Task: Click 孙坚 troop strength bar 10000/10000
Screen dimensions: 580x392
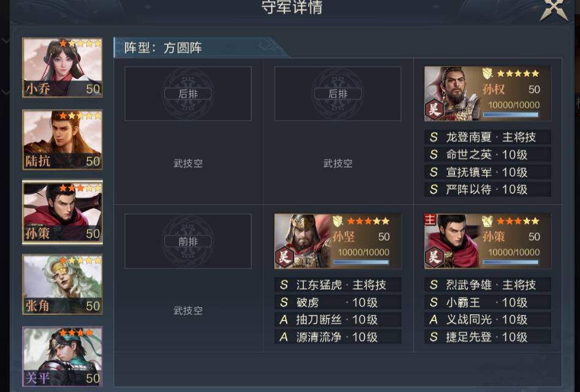Action: (361, 262)
